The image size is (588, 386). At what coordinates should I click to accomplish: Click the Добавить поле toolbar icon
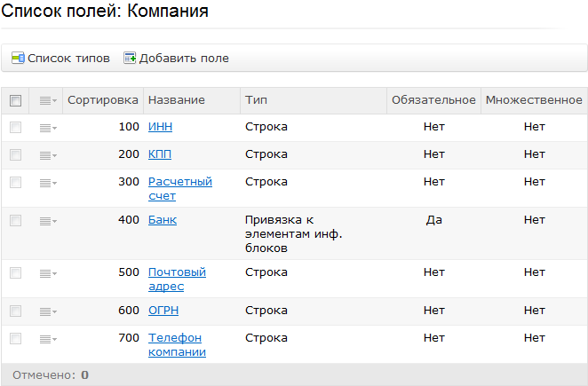(130, 58)
